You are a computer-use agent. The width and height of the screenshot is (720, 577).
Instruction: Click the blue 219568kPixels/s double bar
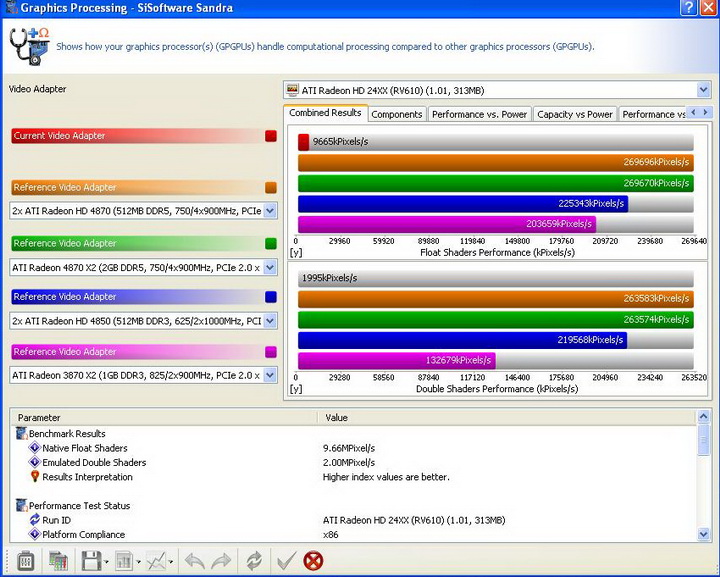462,340
